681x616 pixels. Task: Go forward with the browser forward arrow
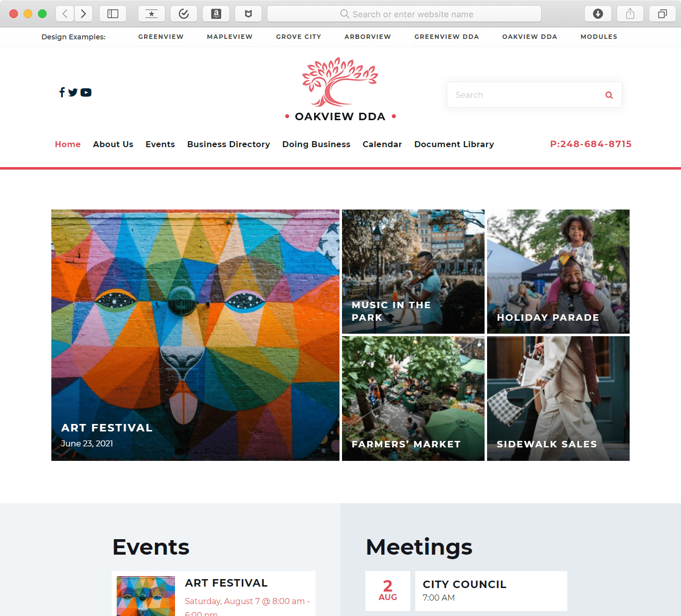pyautogui.click(x=83, y=14)
